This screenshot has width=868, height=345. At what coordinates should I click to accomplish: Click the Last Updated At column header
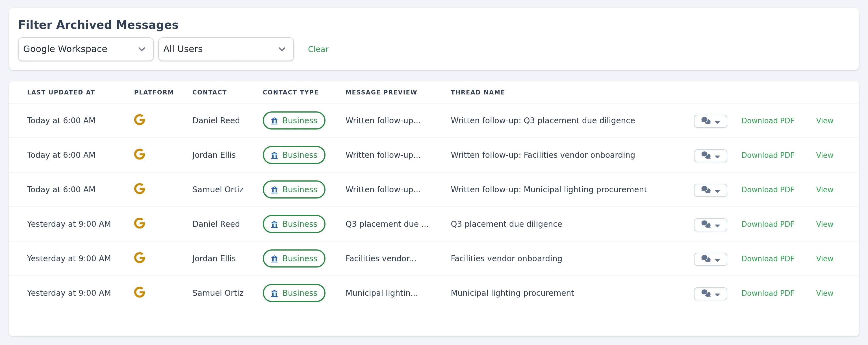pos(61,92)
